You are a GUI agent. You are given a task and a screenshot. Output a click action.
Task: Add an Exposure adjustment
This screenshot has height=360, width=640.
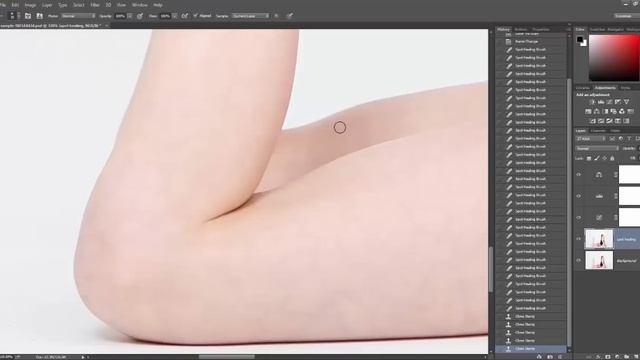(x=618, y=102)
